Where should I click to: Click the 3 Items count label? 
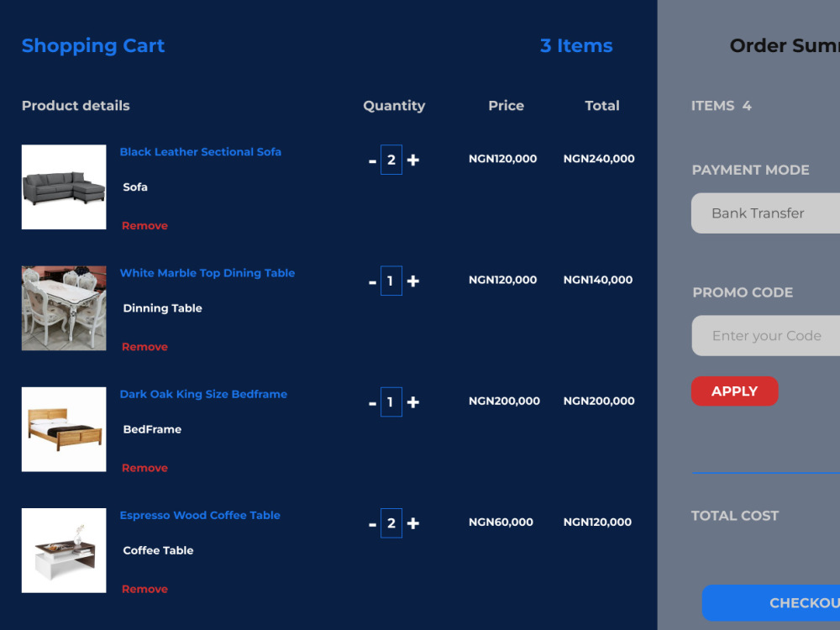coord(576,45)
